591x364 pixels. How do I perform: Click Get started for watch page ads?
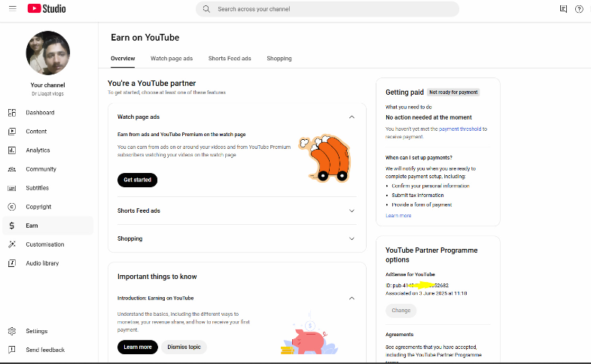[x=137, y=180]
